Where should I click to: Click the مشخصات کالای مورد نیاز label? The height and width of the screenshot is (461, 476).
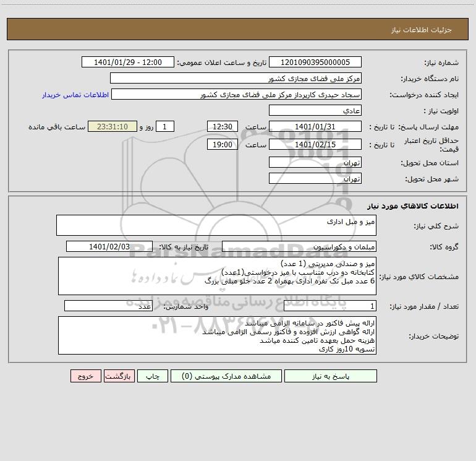pos(419,277)
